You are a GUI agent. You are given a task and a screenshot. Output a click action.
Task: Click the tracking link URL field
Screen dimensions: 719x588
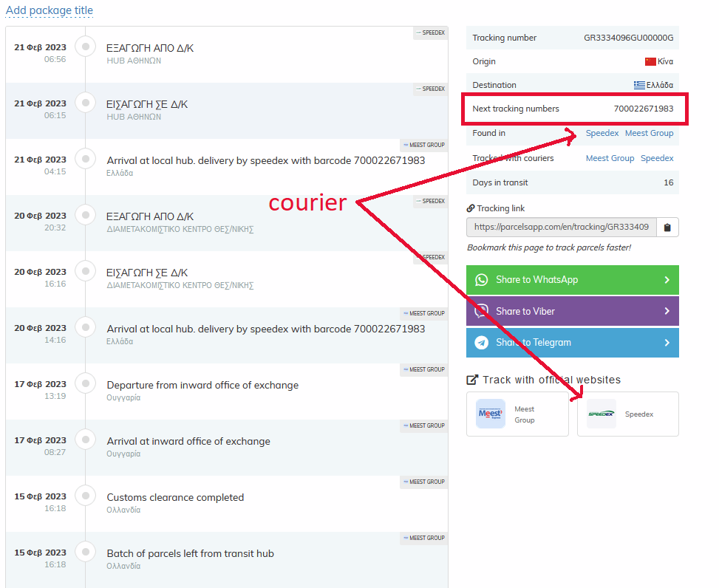tap(562, 228)
